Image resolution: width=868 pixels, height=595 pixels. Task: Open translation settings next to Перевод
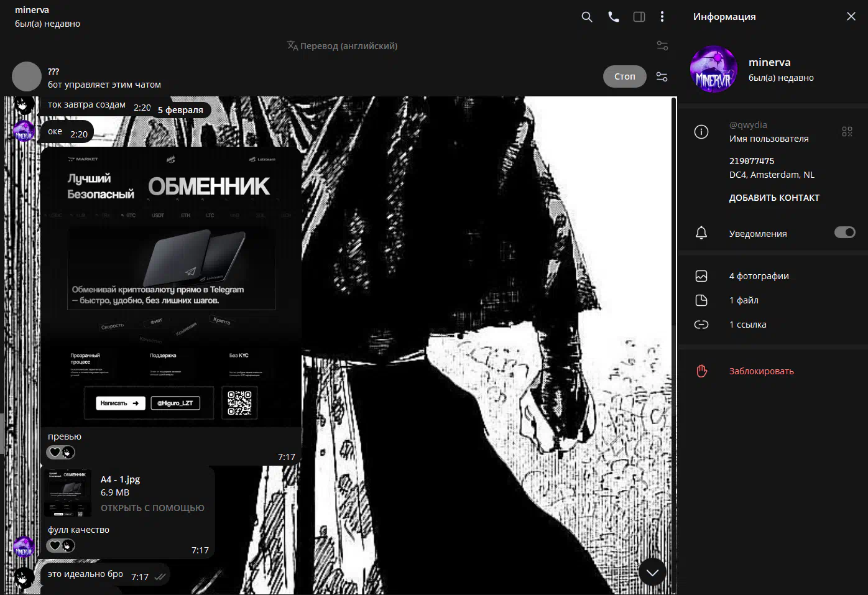(662, 46)
